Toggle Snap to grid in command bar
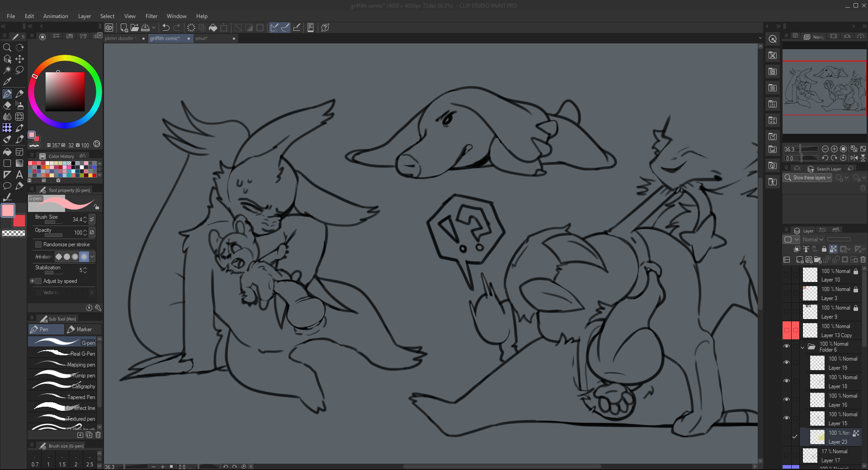 point(297,28)
